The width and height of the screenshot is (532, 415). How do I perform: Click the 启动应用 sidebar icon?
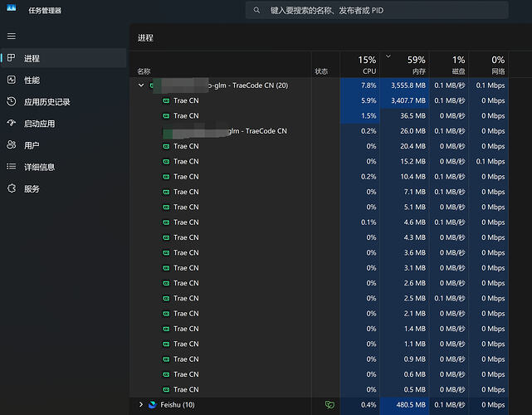pyautogui.click(x=11, y=123)
